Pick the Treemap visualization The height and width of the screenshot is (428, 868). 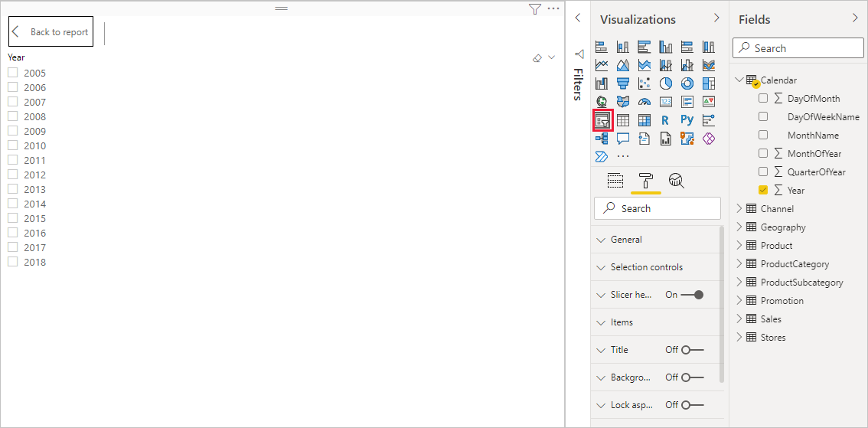pyautogui.click(x=709, y=83)
